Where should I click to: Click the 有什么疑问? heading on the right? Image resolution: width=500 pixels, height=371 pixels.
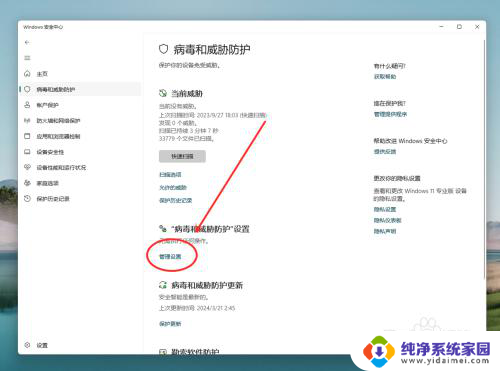[x=390, y=66]
